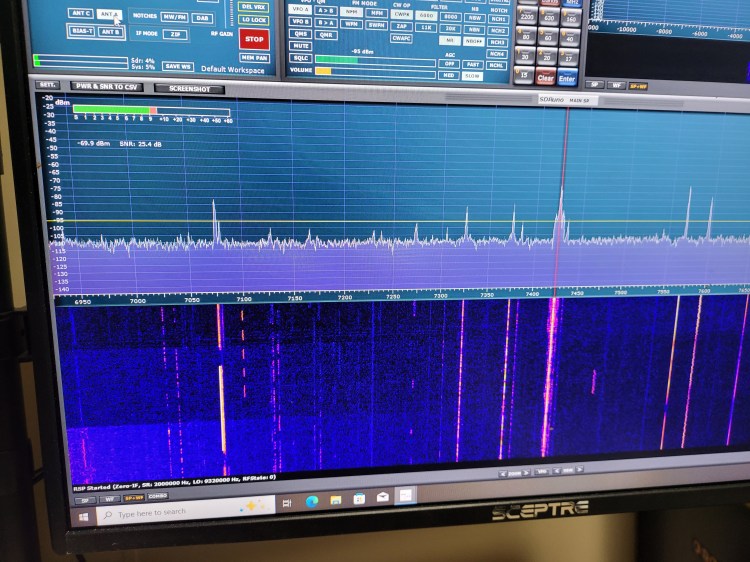Open Microsoft Edge from taskbar
This screenshot has height=562, width=750.
point(311,502)
